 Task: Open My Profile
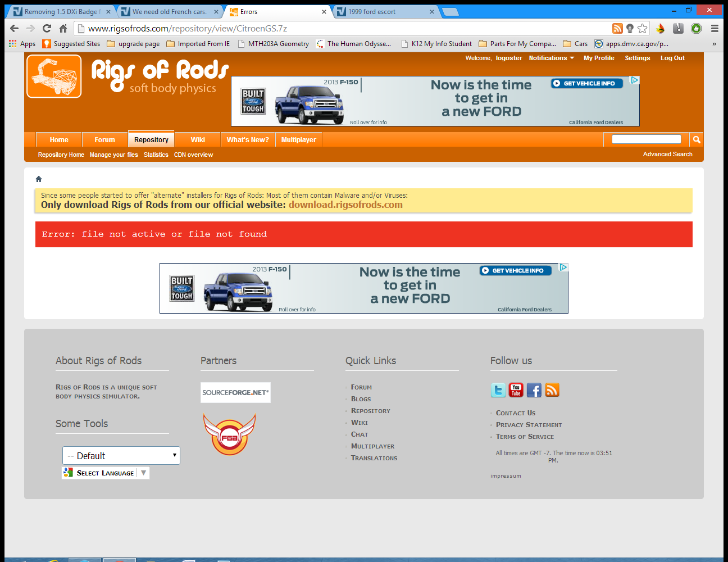click(x=599, y=58)
